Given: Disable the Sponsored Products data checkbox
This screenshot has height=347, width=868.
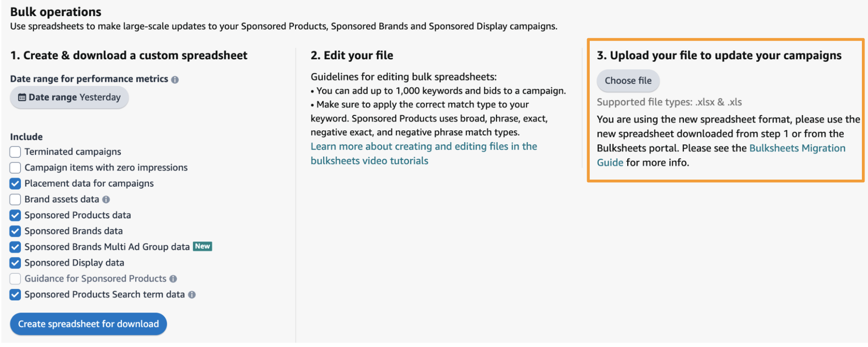Looking at the screenshot, I should [x=15, y=215].
